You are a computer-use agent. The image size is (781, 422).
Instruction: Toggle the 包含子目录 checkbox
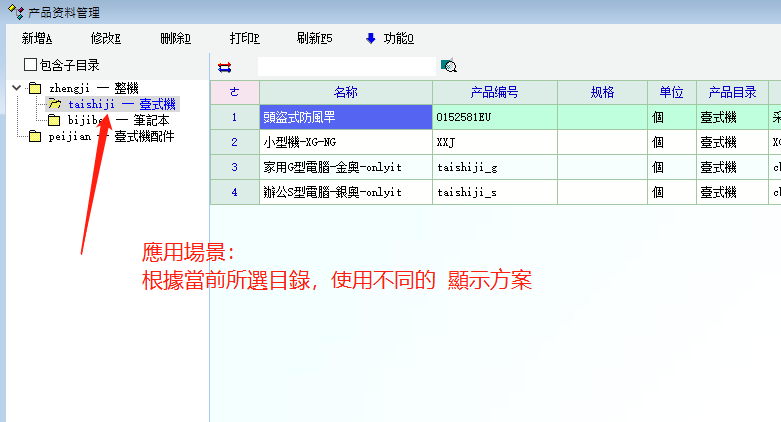click(x=30, y=65)
